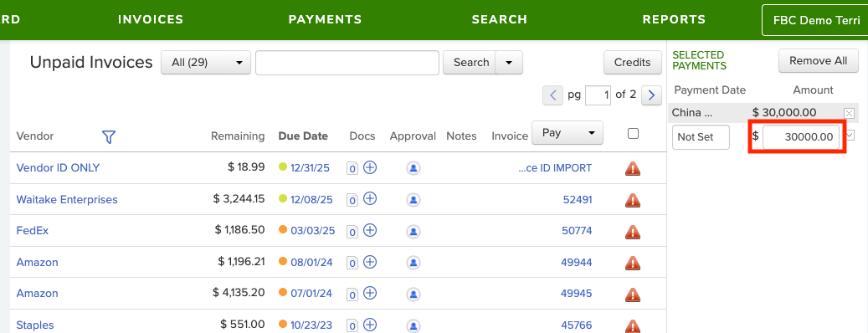This screenshot has height=333, width=868.
Task: Go to previous page arrow
Action: 552,95
